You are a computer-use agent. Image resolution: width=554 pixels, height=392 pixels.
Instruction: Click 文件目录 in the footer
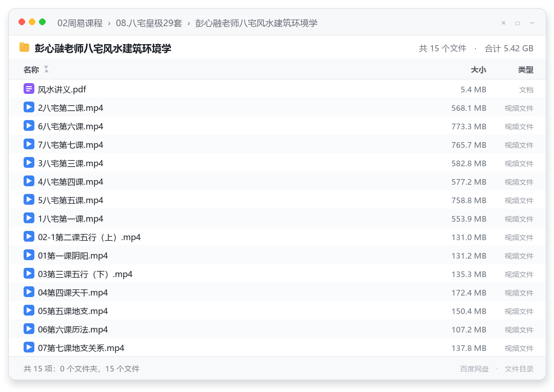coord(519,369)
